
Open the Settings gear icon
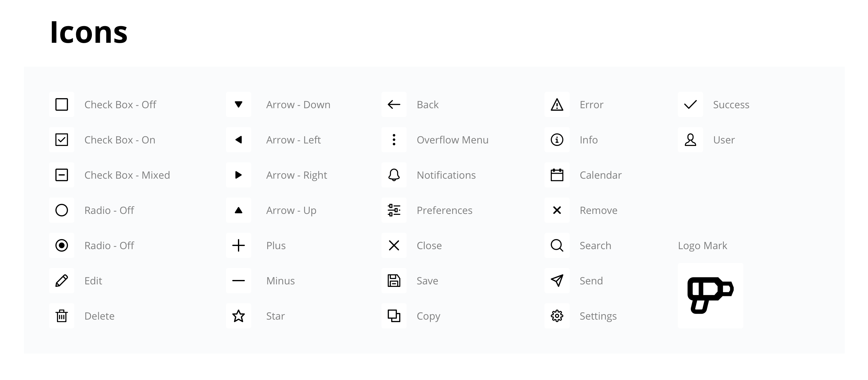(557, 316)
